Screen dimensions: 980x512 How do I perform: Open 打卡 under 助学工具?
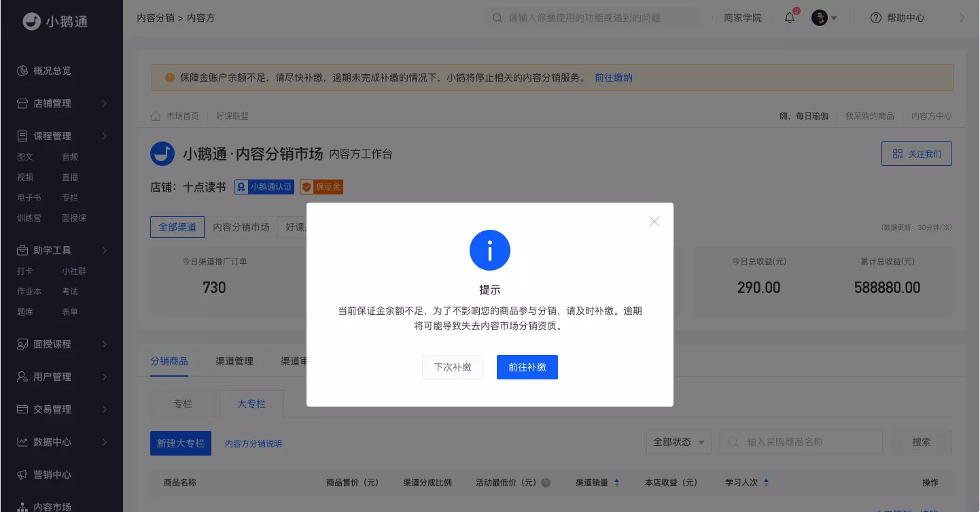25,271
